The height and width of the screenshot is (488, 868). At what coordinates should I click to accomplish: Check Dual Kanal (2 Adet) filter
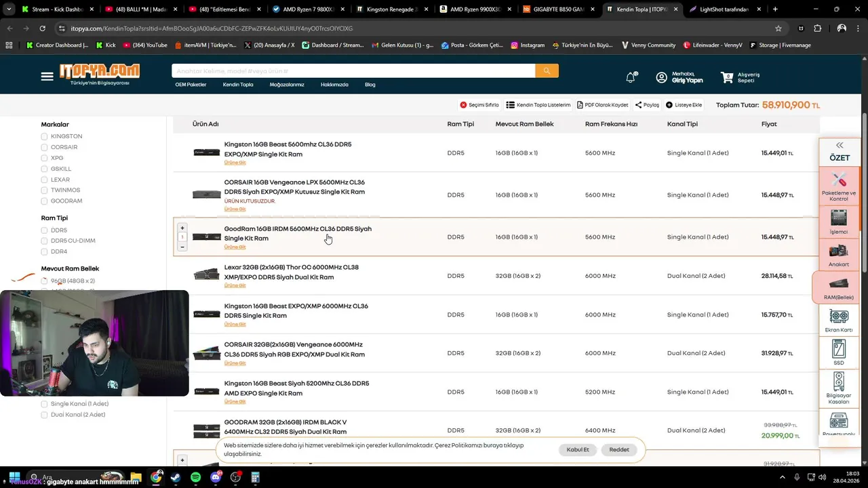(x=45, y=415)
